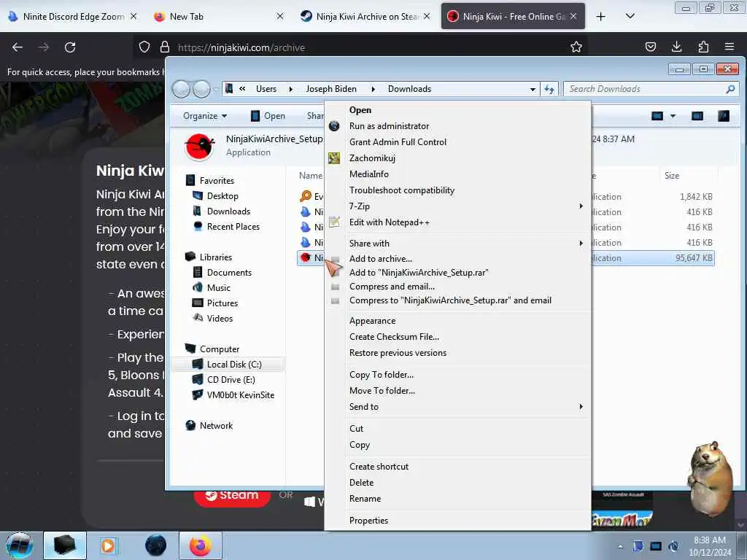Screen dimensions: 747x560
Task: Open the Windows Start orb
Action: click(20, 545)
